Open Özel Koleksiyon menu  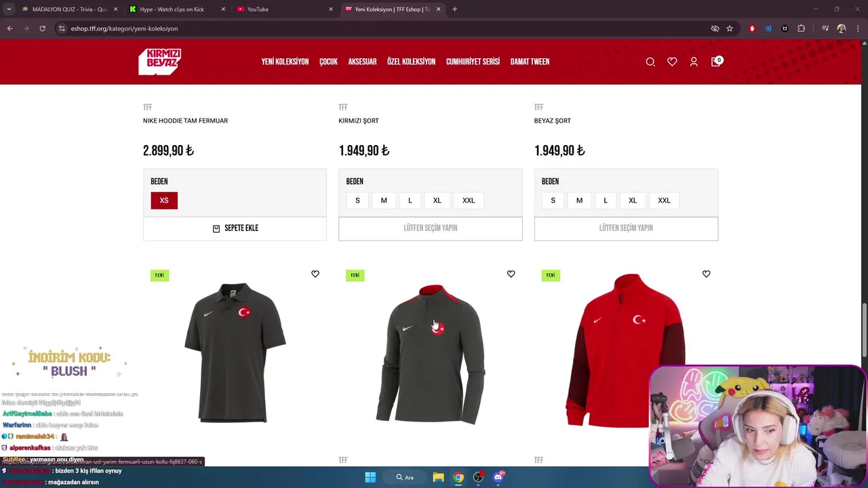[411, 62]
